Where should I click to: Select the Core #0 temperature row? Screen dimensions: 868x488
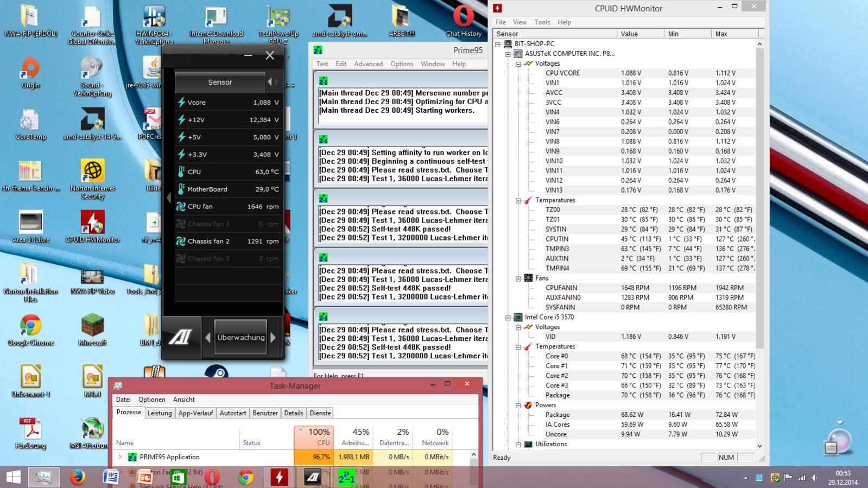pos(650,357)
